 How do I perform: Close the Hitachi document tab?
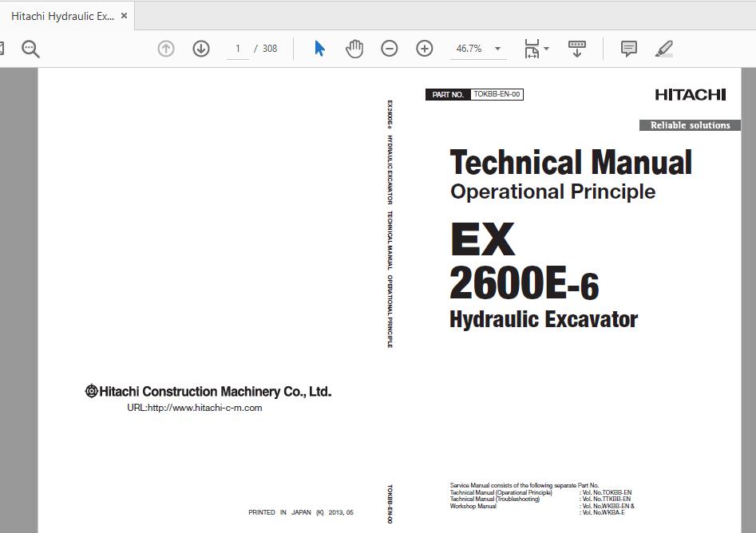pos(125,15)
